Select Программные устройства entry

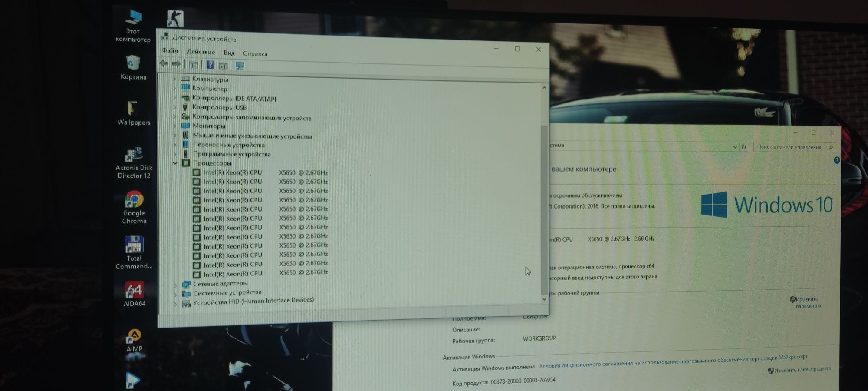click(x=232, y=154)
